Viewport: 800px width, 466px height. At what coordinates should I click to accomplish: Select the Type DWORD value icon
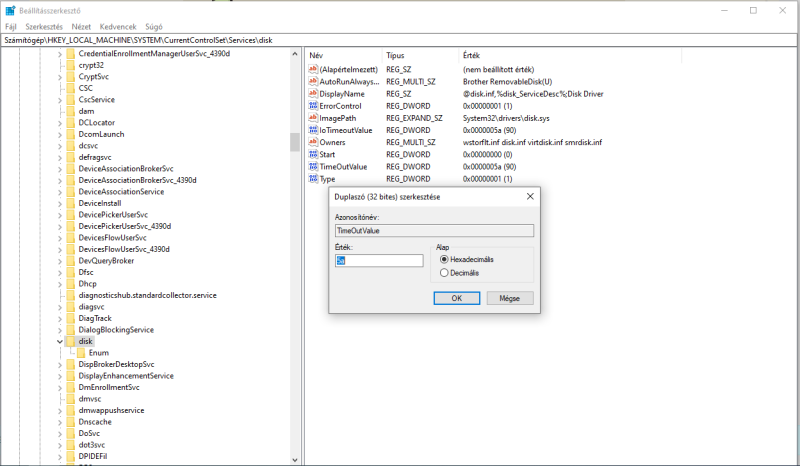point(313,179)
